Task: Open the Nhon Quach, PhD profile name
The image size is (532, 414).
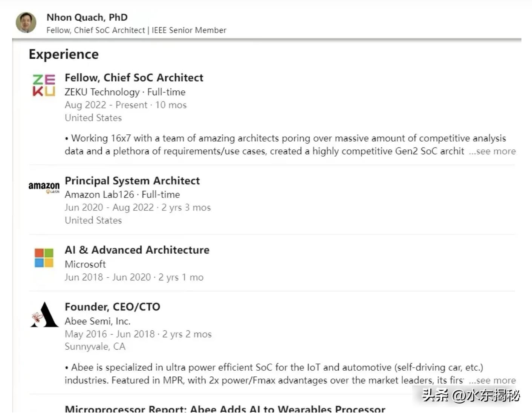Action: click(87, 17)
